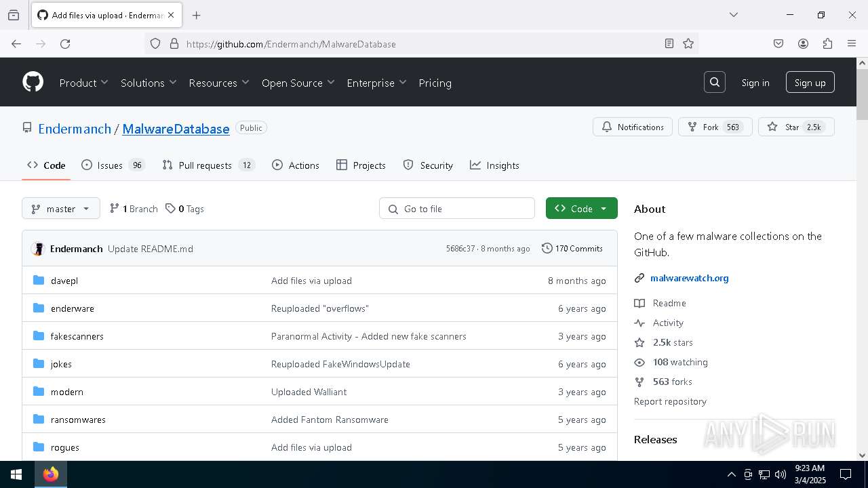Open the malwarewatch.org link

pyautogui.click(x=689, y=278)
